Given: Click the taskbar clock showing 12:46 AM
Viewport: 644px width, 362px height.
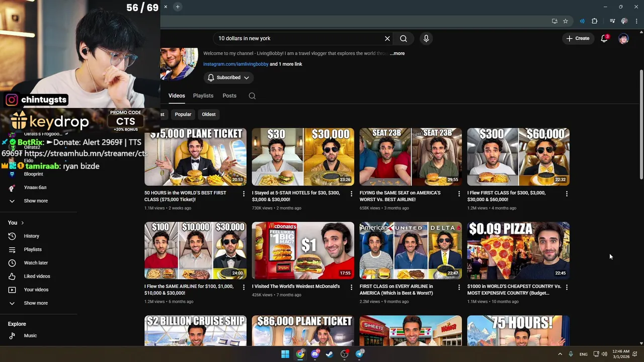Looking at the screenshot, I should [x=621, y=354].
